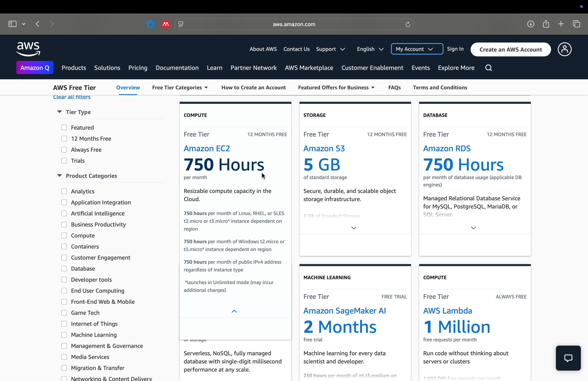The image size is (588, 381).
Task: Open the Partner Network menu
Action: point(254,68)
